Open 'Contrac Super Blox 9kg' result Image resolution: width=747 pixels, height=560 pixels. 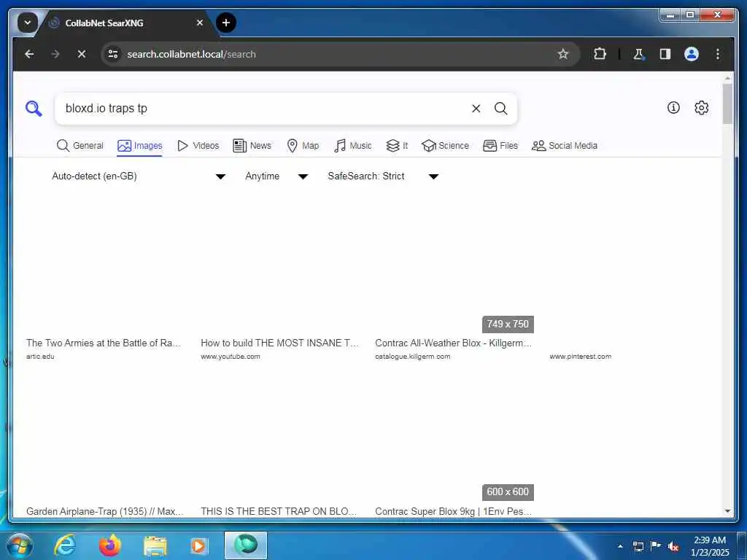[453, 511]
